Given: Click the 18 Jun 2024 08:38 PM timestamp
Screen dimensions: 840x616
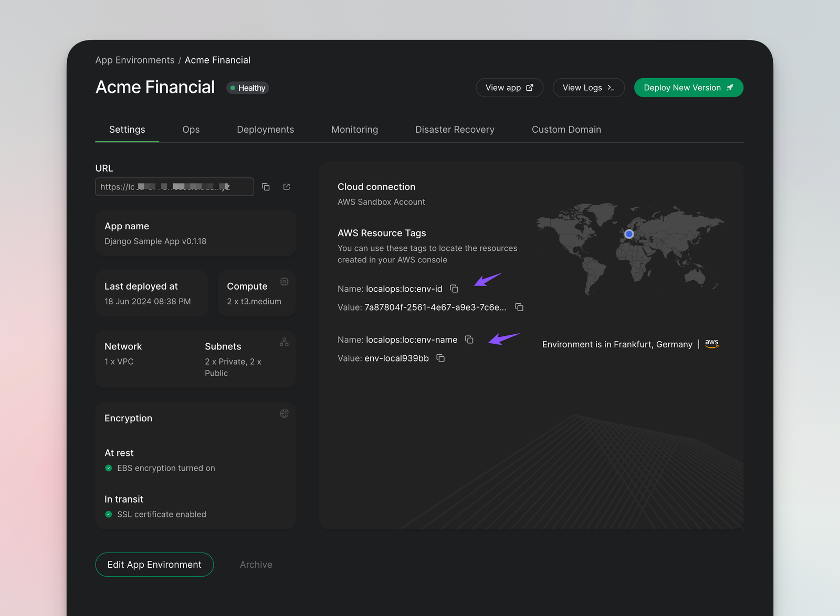Looking at the screenshot, I should coord(148,302).
